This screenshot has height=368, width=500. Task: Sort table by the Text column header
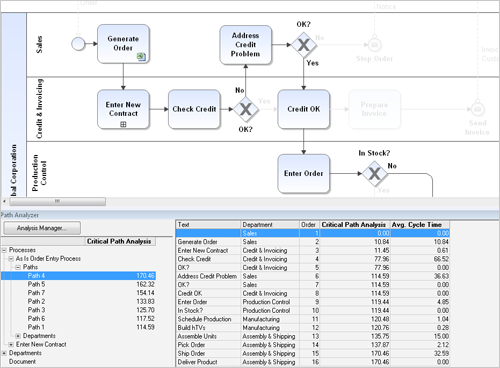point(208,225)
